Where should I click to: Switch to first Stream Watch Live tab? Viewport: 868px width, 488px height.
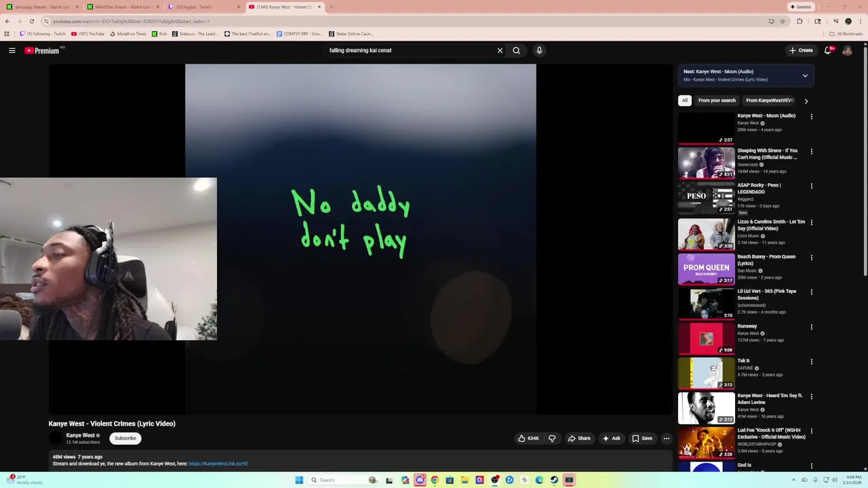(41, 7)
